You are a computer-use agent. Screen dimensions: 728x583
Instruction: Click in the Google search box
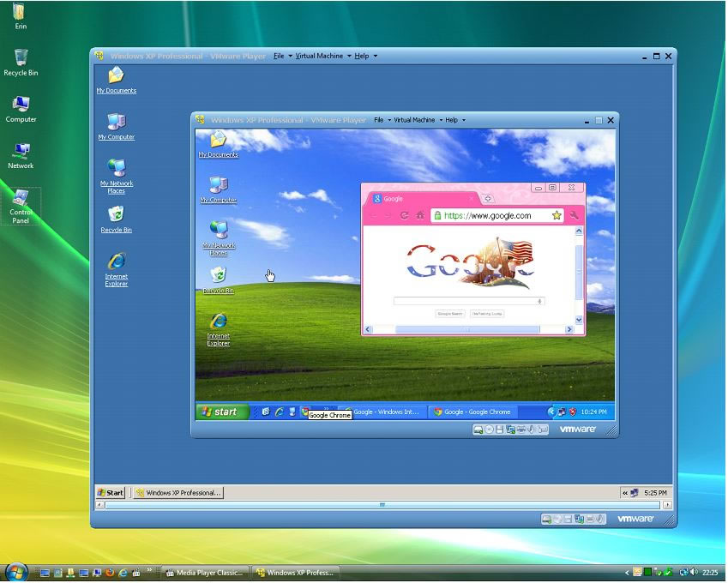click(469, 301)
